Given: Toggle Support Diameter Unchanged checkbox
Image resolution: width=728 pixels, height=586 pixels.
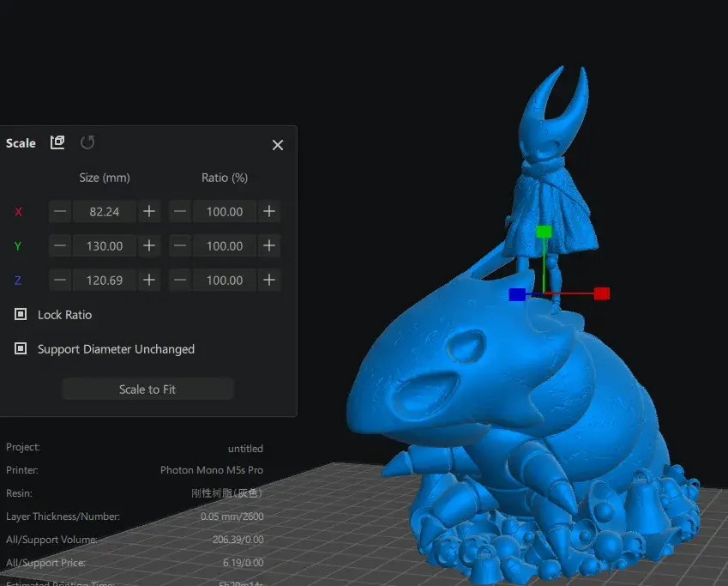Looking at the screenshot, I should (x=21, y=348).
